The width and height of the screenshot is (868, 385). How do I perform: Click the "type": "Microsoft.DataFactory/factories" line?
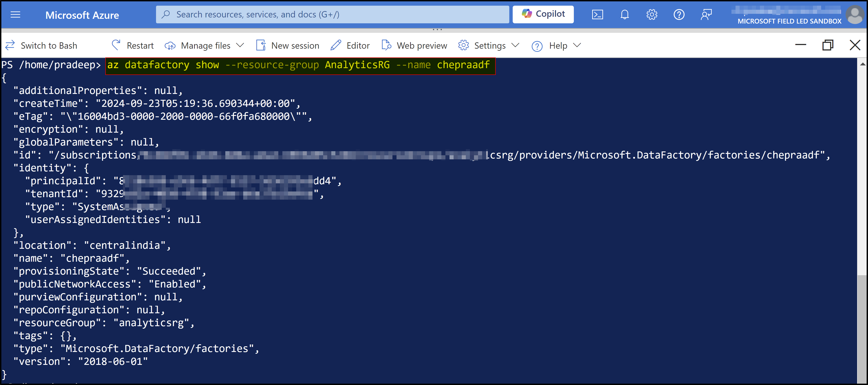point(136,349)
